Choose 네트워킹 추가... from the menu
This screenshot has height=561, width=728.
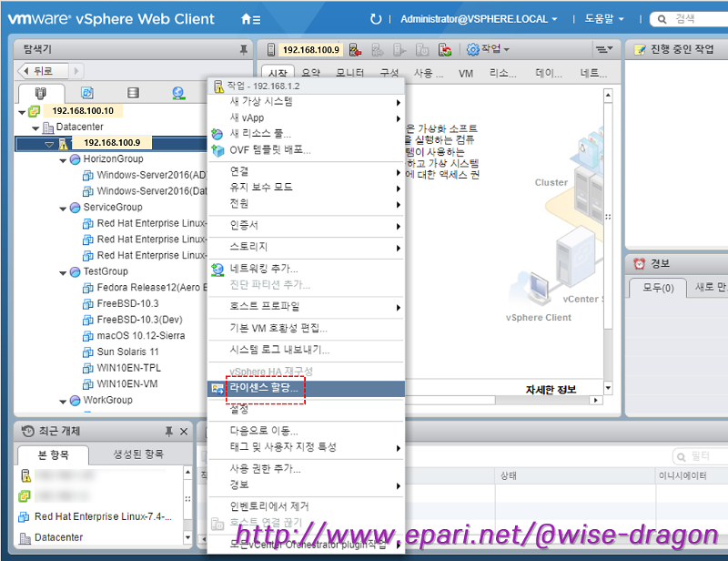point(307,269)
